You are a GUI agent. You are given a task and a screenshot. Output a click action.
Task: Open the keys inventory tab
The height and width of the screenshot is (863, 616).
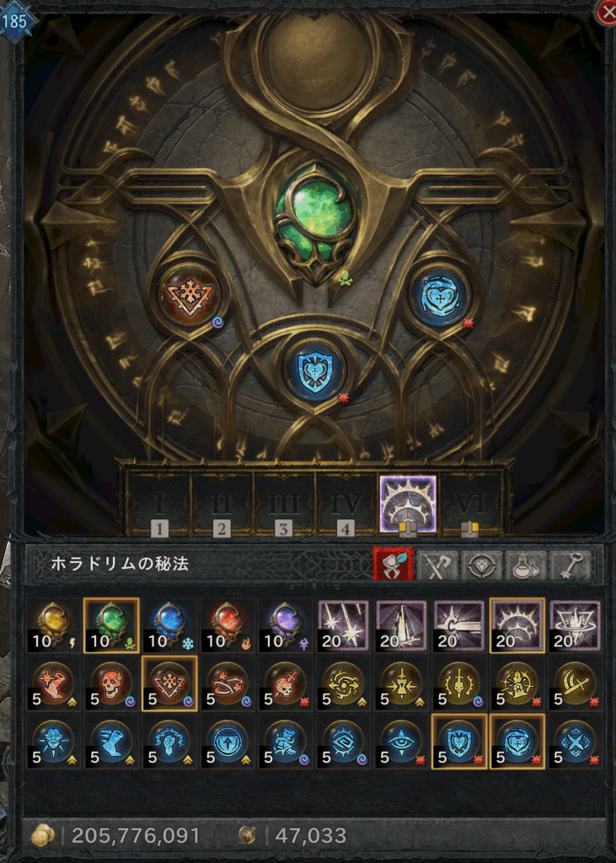click(570, 564)
